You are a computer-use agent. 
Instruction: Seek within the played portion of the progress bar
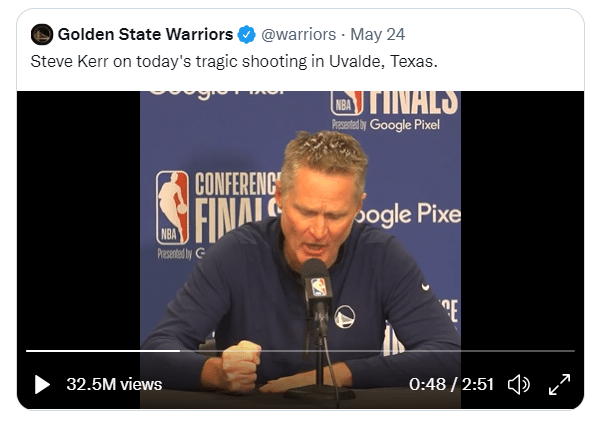[x=100, y=351]
